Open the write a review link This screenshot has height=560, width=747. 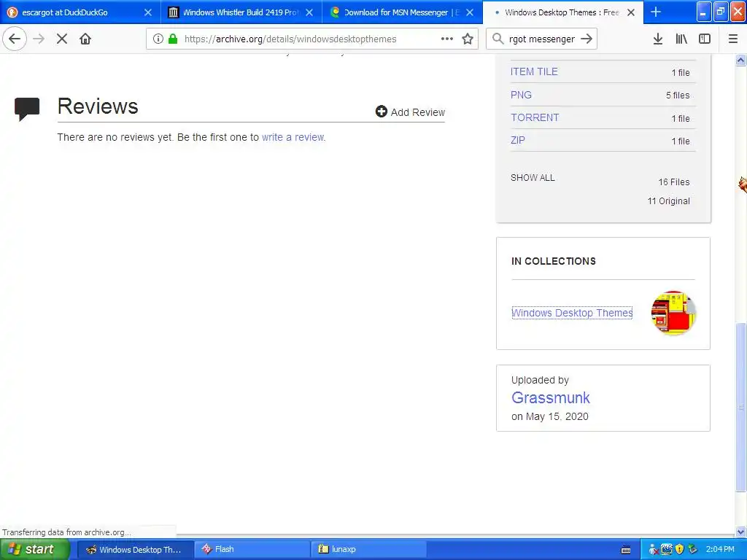coord(293,137)
